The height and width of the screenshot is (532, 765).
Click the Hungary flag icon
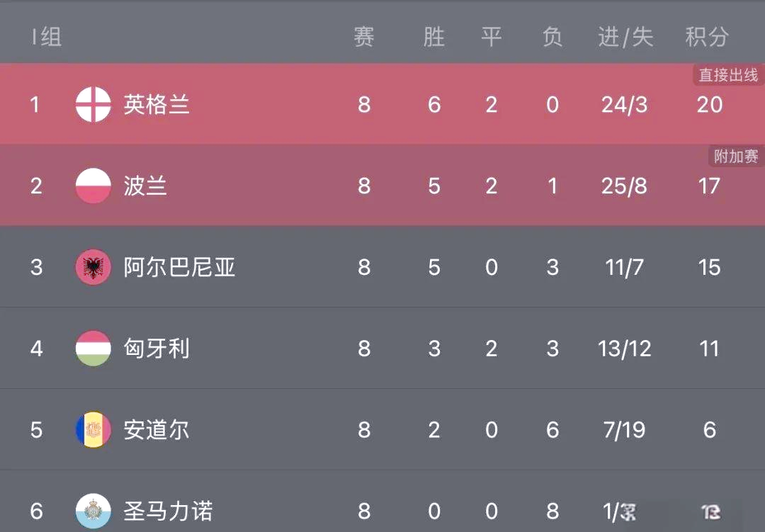pos(93,348)
